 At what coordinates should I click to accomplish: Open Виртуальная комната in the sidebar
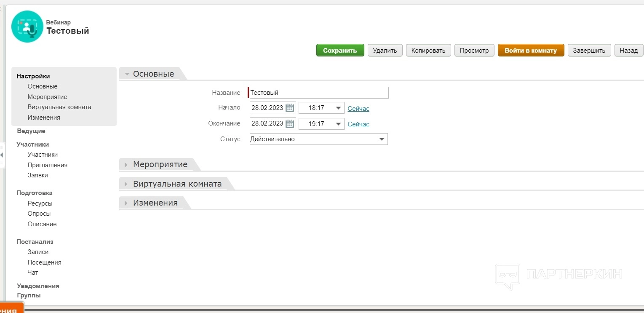pyautogui.click(x=59, y=107)
